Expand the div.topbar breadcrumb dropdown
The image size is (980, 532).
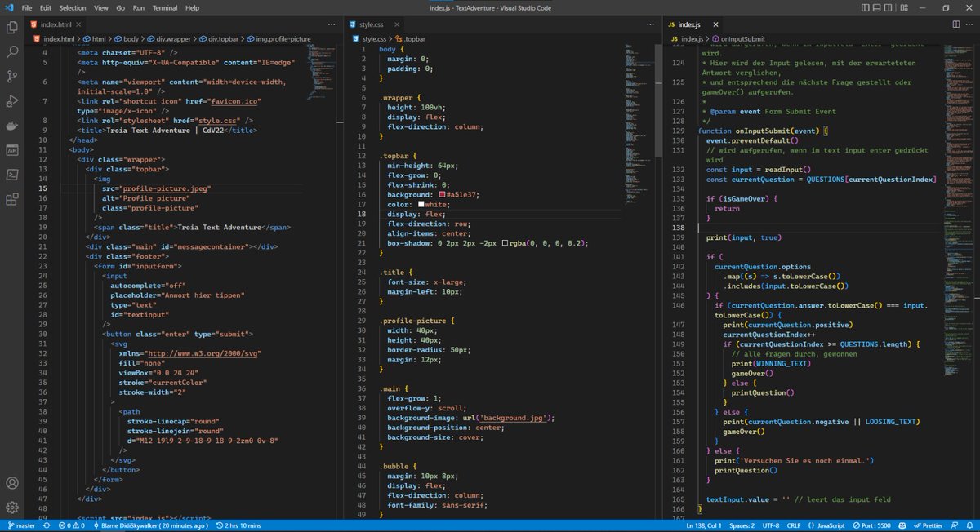220,38
